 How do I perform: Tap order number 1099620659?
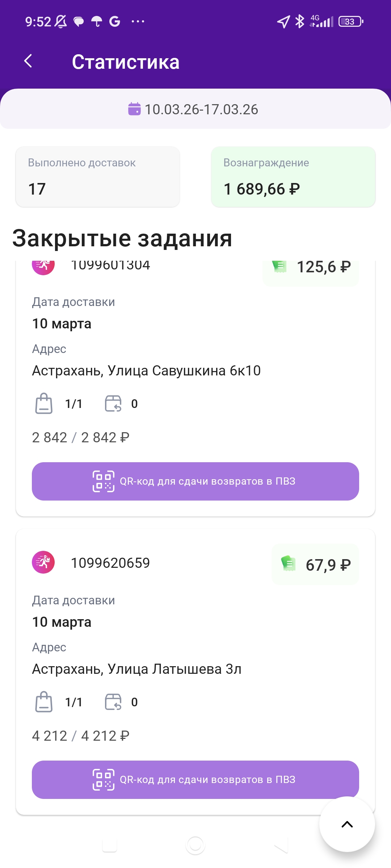(110, 563)
